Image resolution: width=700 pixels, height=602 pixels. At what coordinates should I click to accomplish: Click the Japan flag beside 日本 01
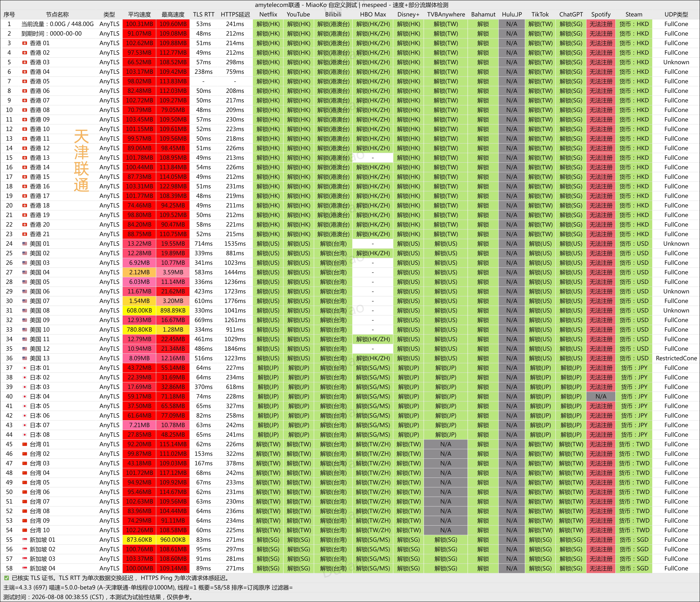click(24, 368)
